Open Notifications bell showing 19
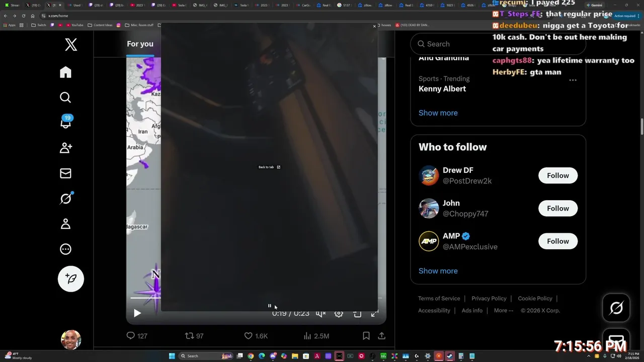 pos(65,122)
